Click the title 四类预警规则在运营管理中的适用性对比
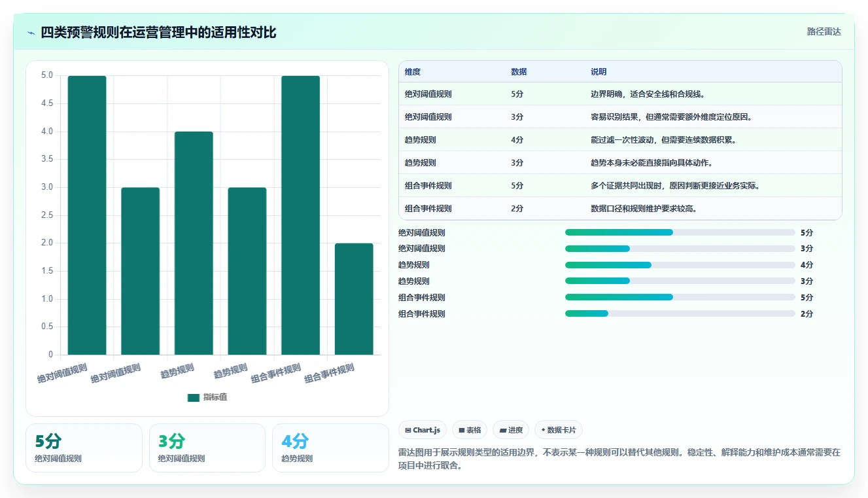 coord(158,32)
